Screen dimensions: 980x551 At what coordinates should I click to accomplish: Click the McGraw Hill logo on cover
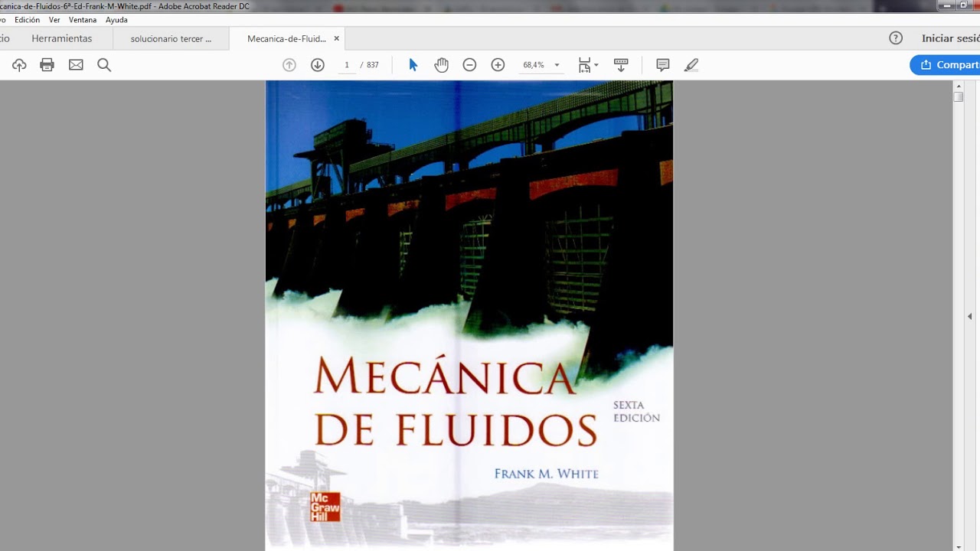coord(325,507)
